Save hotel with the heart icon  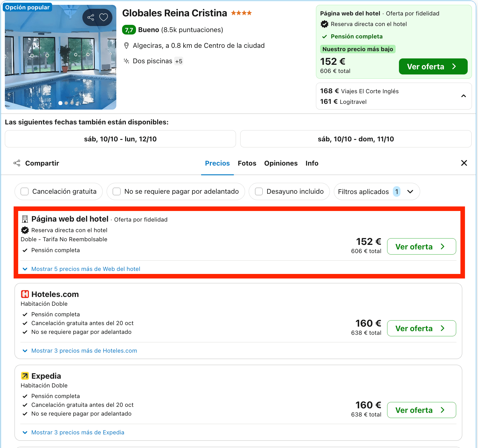pos(104,17)
